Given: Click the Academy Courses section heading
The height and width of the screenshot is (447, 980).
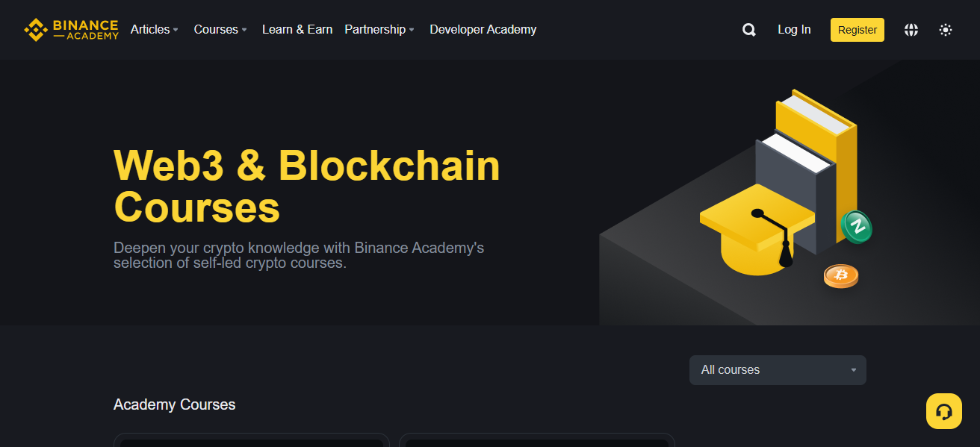Looking at the screenshot, I should pyautogui.click(x=175, y=404).
